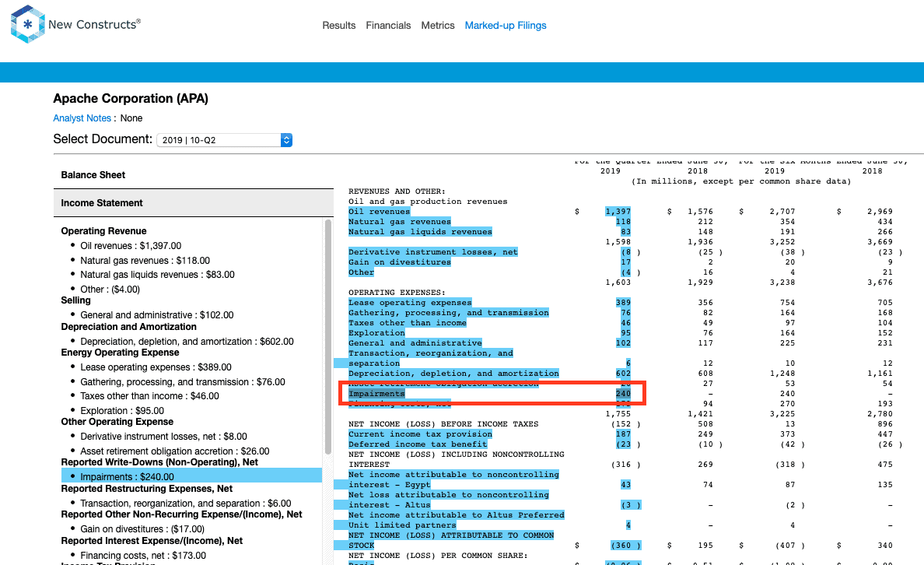This screenshot has width=924, height=565.
Task: Click highlighted value 602 in filing
Action: pos(623,374)
